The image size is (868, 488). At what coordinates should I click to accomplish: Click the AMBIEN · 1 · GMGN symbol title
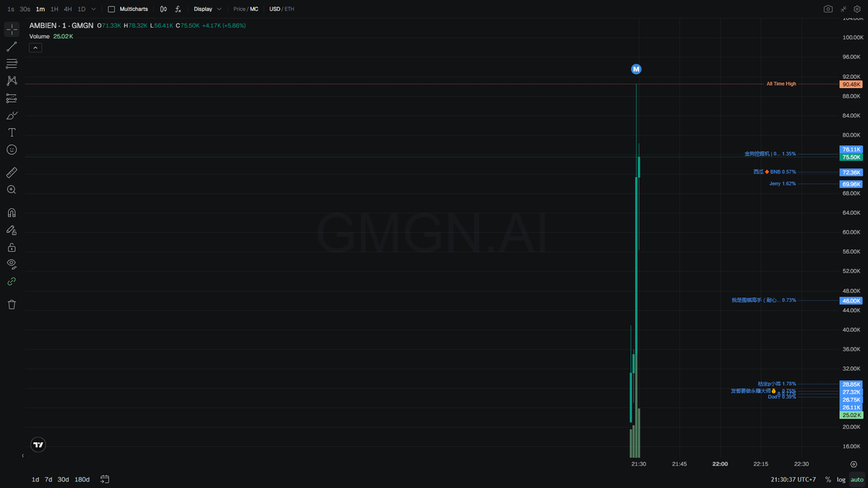[61, 25]
